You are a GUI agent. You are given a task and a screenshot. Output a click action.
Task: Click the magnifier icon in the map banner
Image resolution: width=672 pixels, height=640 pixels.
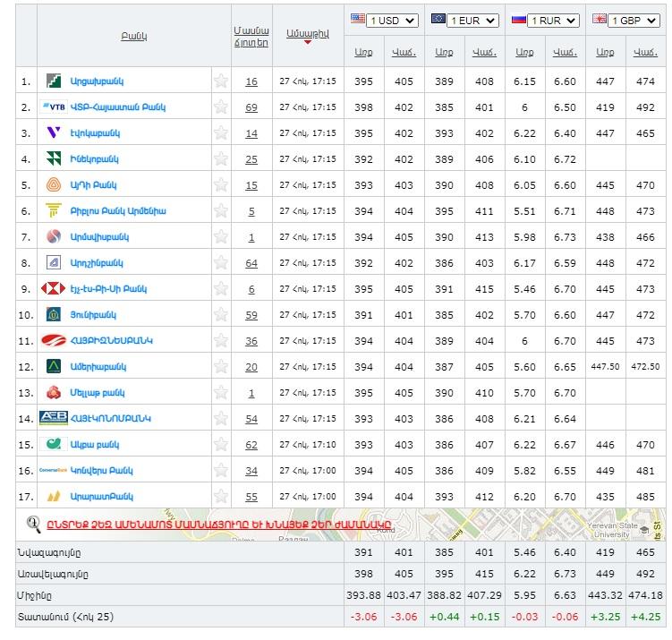[34, 525]
